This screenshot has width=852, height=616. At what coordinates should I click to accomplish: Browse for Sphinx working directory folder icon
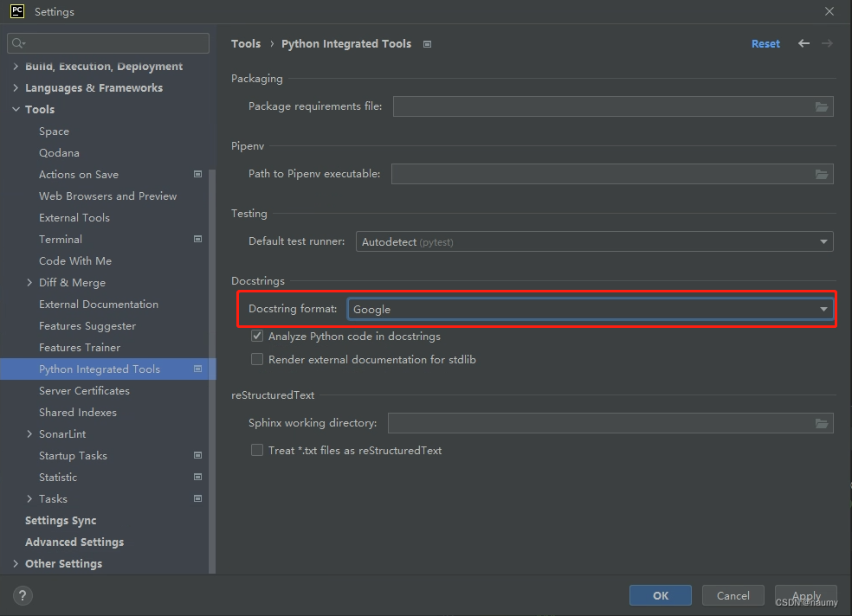tap(821, 423)
